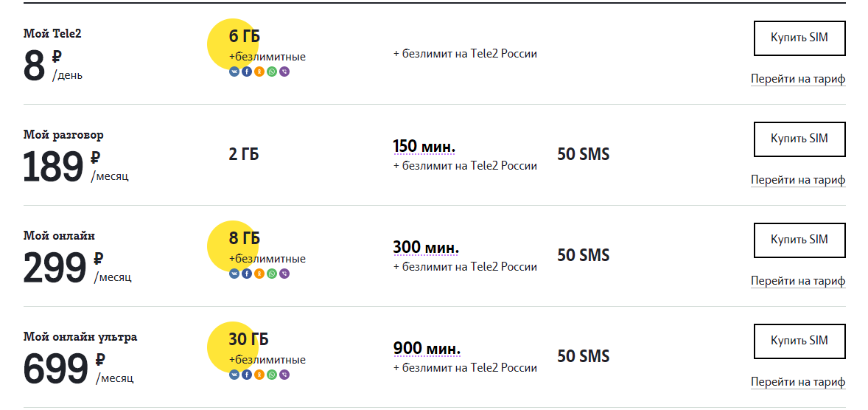
Task: Click the underlined 900 мин. minutes label
Action: [427, 349]
